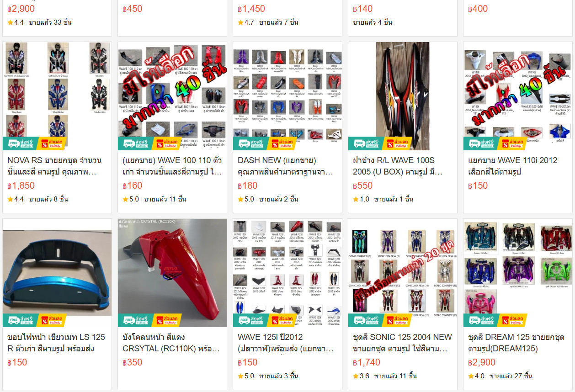Click discount badge on red front fender product
The image size is (575, 392).
tap(166, 320)
